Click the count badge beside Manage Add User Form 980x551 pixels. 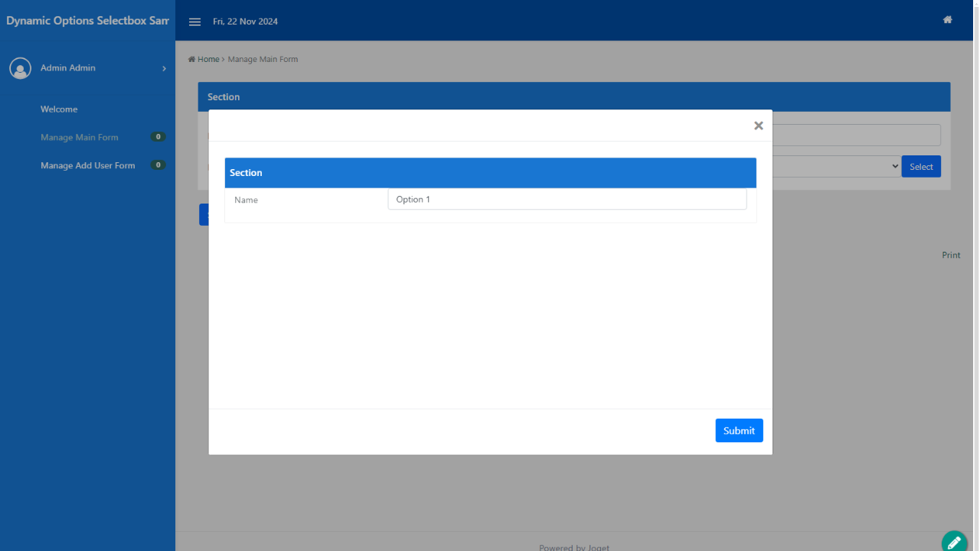(158, 165)
